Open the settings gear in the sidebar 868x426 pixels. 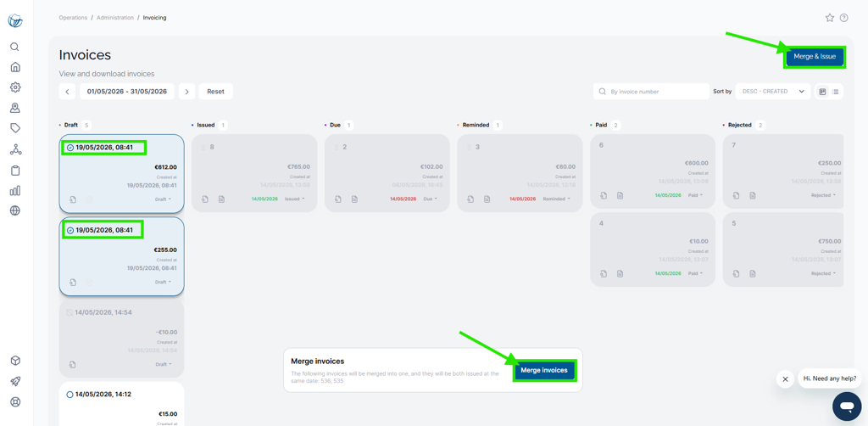pos(15,87)
